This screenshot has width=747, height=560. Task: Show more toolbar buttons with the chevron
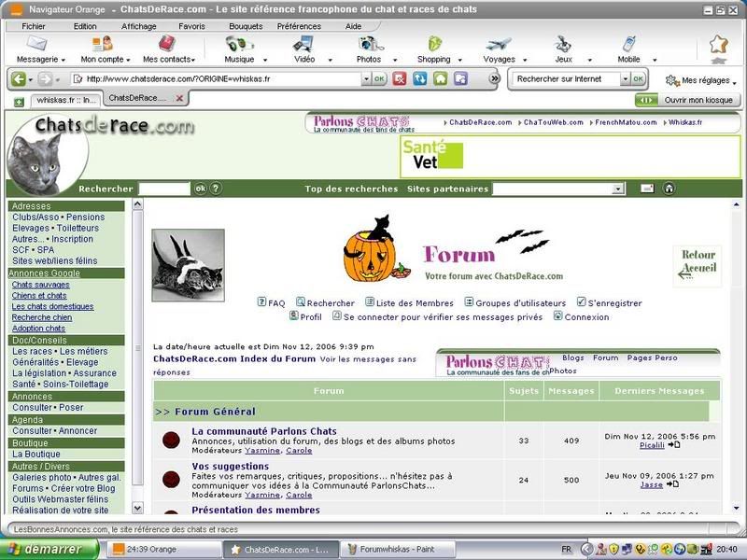pyautogui.click(x=495, y=78)
